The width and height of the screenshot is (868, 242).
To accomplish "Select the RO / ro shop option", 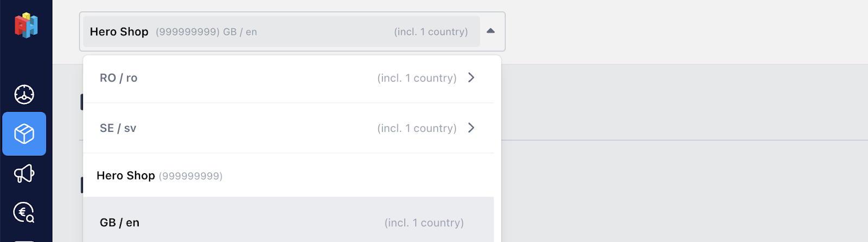I will tap(289, 78).
